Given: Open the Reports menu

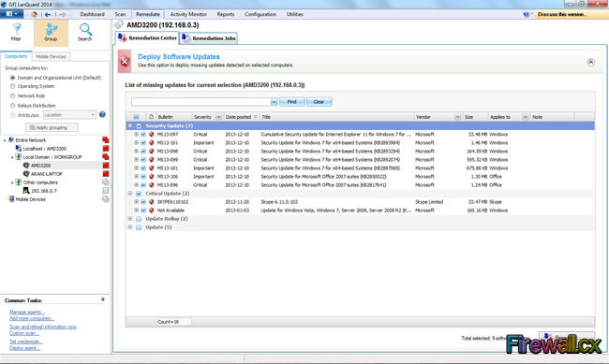Looking at the screenshot, I should point(226,14).
